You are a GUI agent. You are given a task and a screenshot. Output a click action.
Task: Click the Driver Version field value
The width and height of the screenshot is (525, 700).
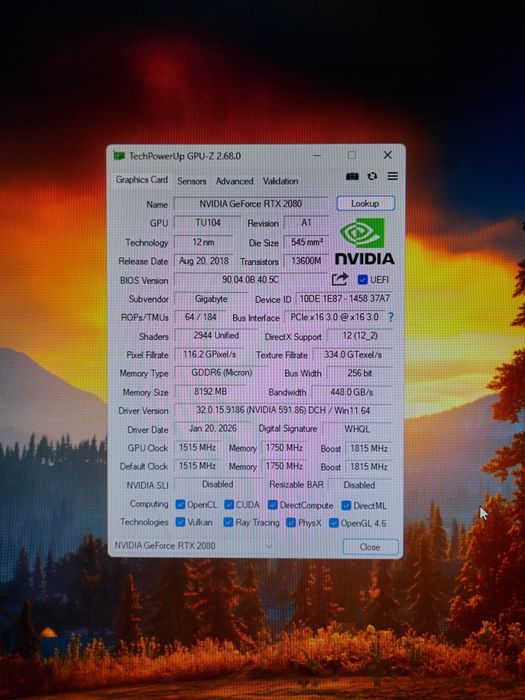tap(283, 410)
